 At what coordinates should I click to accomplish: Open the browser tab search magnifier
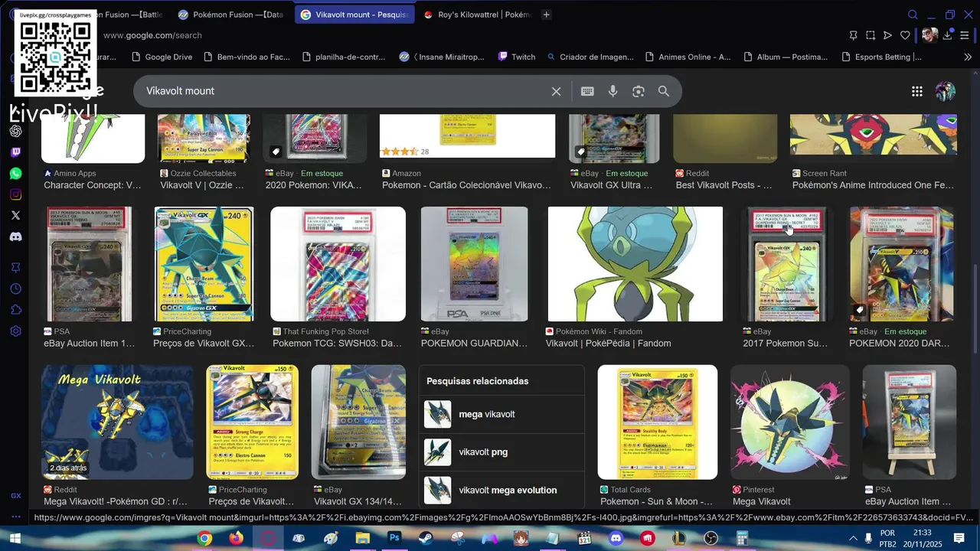913,15
